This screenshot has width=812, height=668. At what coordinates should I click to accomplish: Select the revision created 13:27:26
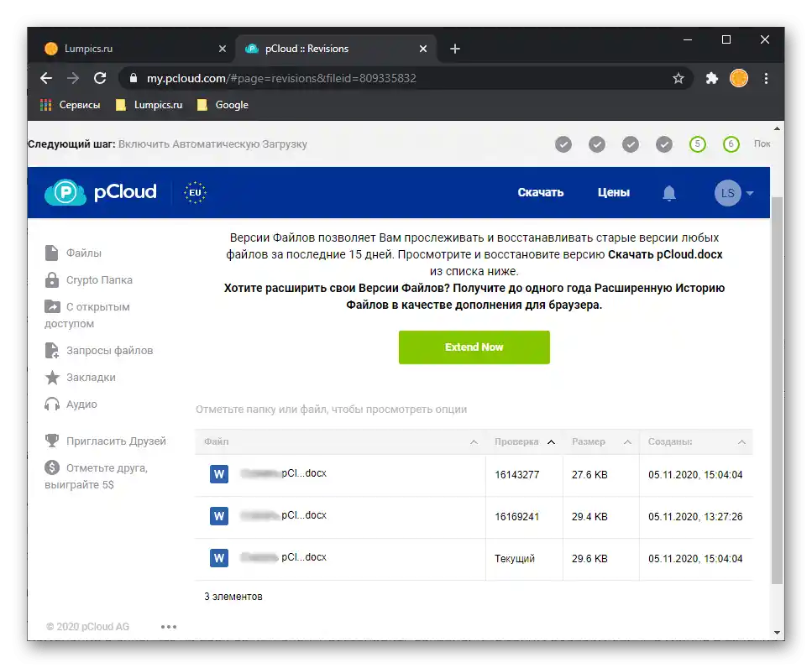474,517
